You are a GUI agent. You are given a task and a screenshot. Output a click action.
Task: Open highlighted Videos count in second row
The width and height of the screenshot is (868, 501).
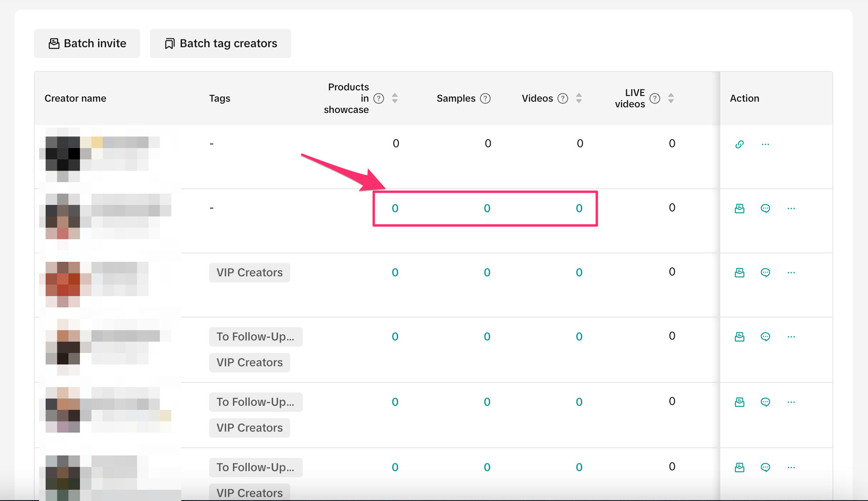click(x=579, y=208)
